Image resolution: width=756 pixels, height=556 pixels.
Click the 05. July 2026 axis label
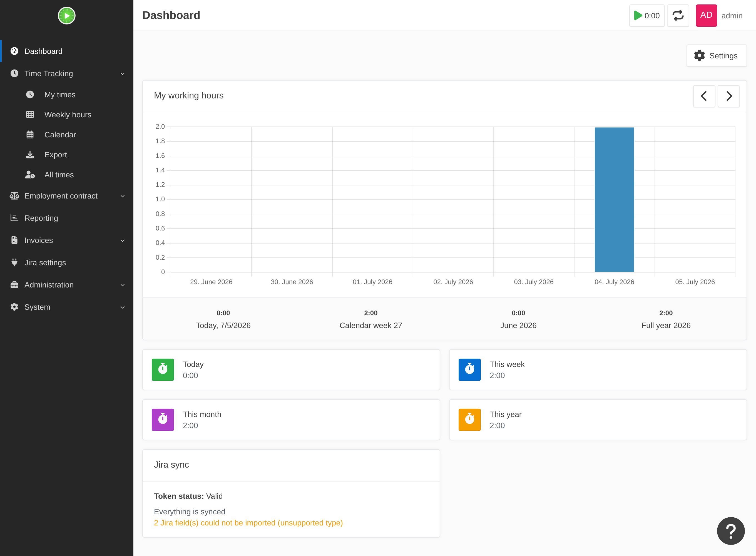pyautogui.click(x=695, y=282)
